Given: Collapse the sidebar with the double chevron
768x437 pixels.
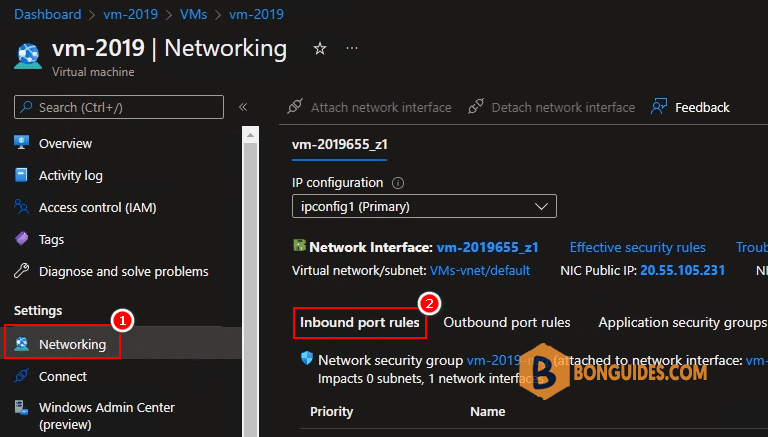Looking at the screenshot, I should [243, 107].
